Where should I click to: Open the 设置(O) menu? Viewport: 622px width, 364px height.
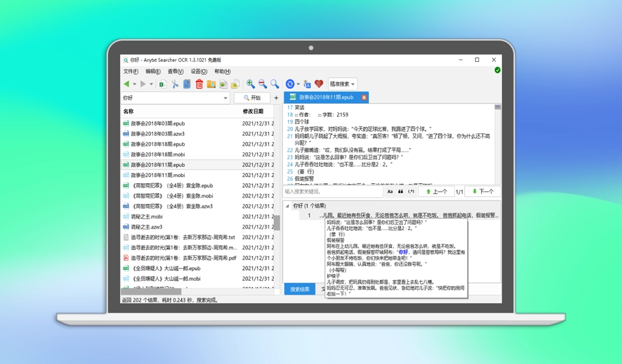[199, 72]
